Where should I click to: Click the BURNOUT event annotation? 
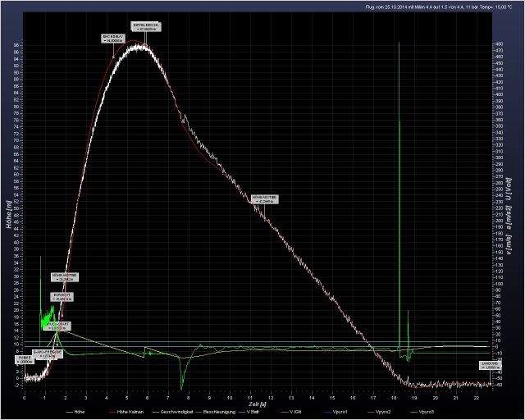coord(65,299)
